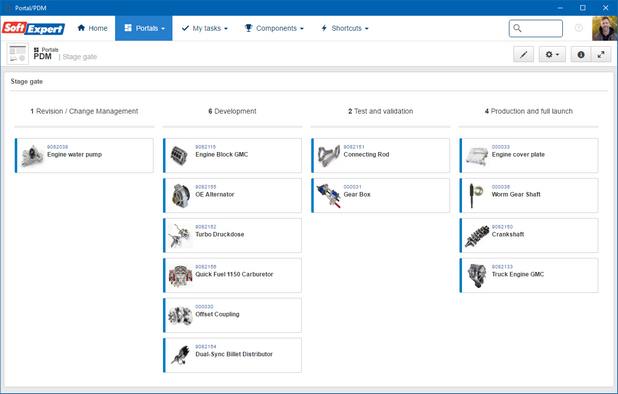Select the Production and full launch header

point(529,111)
